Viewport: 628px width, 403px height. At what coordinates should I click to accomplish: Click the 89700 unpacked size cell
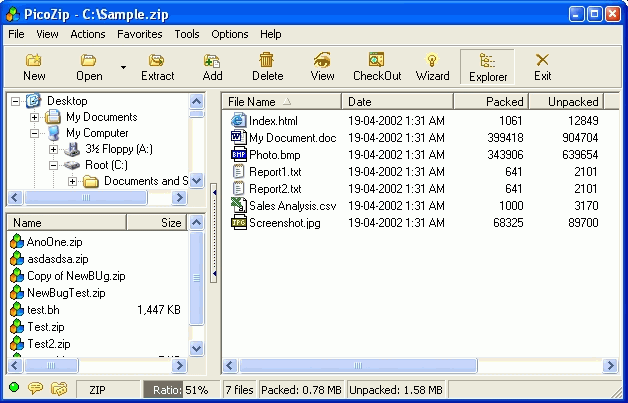pyautogui.click(x=583, y=223)
